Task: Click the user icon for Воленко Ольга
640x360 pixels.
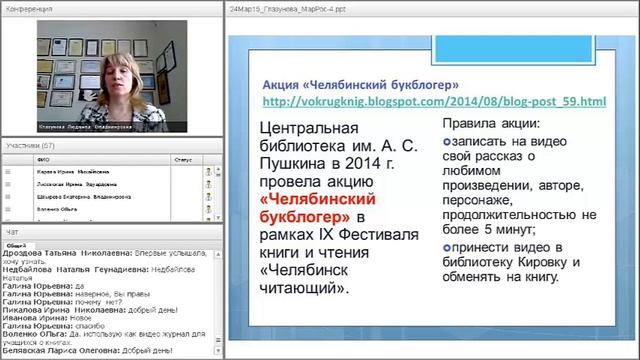Action: click(x=209, y=209)
